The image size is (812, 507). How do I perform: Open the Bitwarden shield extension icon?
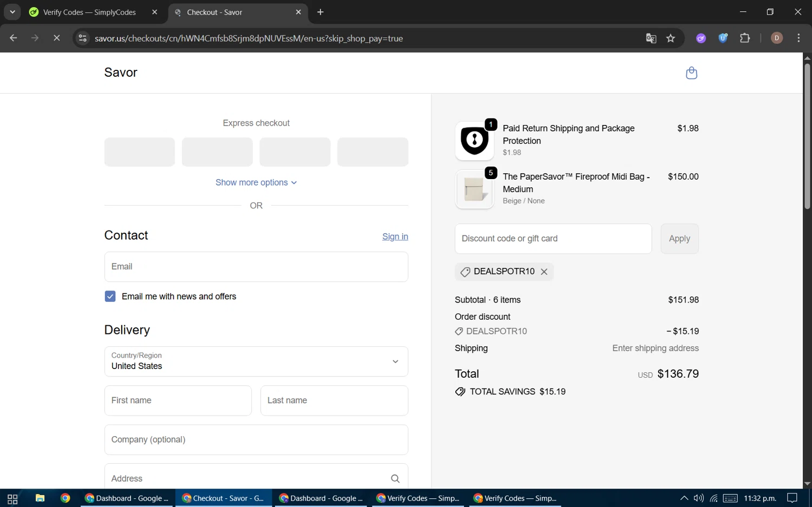pyautogui.click(x=723, y=38)
